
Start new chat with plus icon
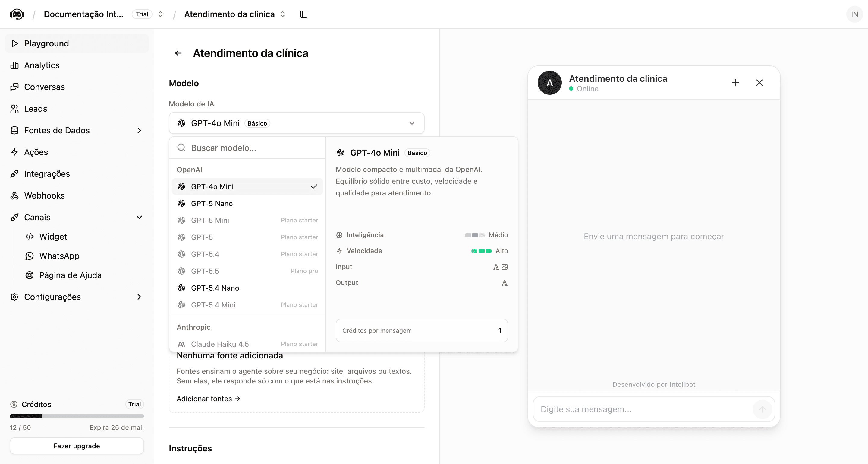tap(735, 83)
